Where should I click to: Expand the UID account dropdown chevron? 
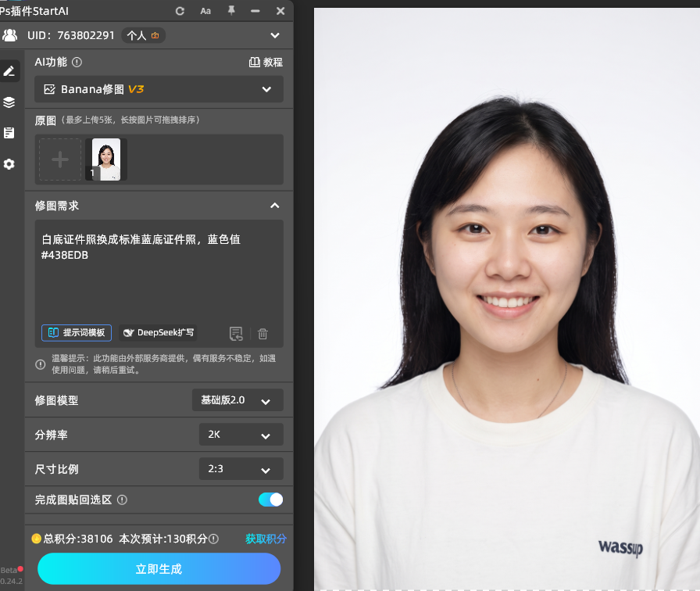[275, 35]
